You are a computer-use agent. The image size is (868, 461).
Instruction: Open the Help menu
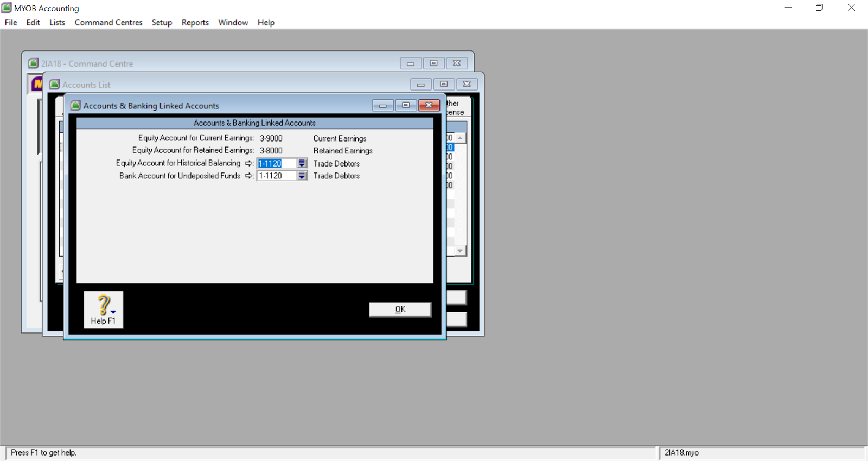point(266,22)
